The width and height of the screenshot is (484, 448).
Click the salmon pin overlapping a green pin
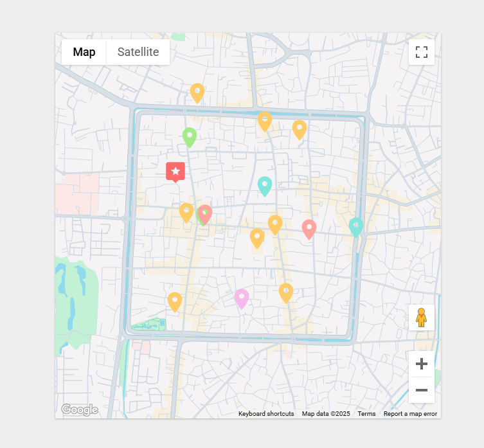(x=205, y=215)
